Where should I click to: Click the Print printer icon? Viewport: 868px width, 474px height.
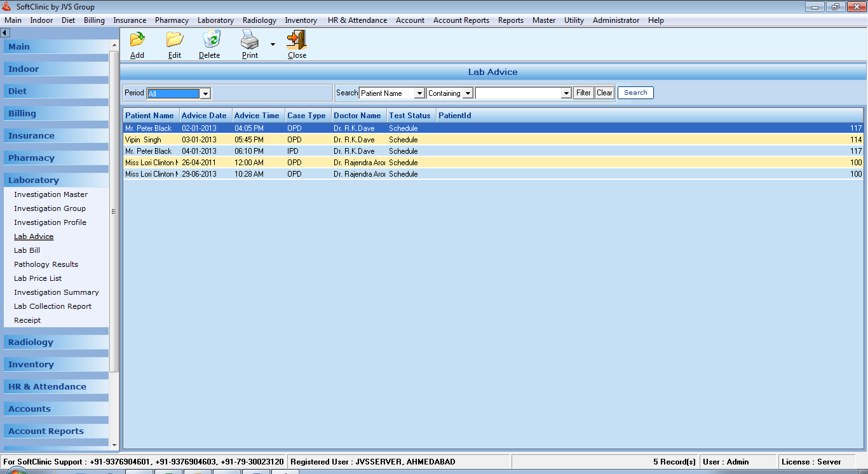[x=249, y=41]
